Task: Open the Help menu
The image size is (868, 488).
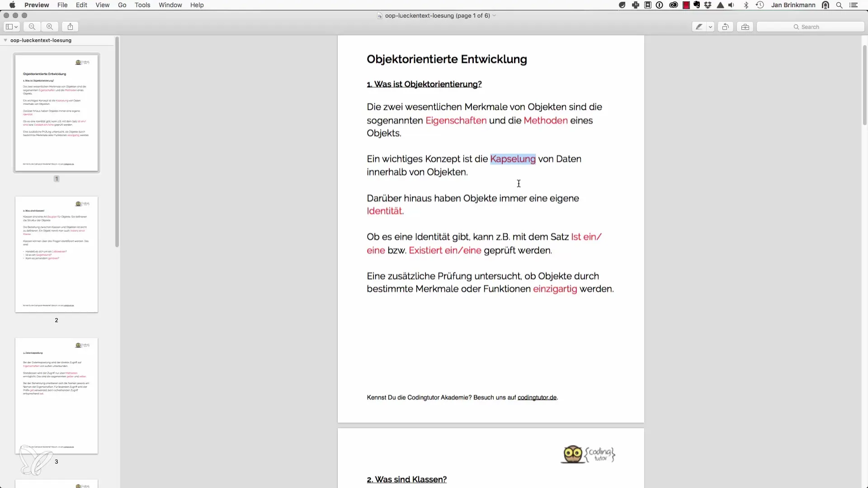Action: point(197,5)
